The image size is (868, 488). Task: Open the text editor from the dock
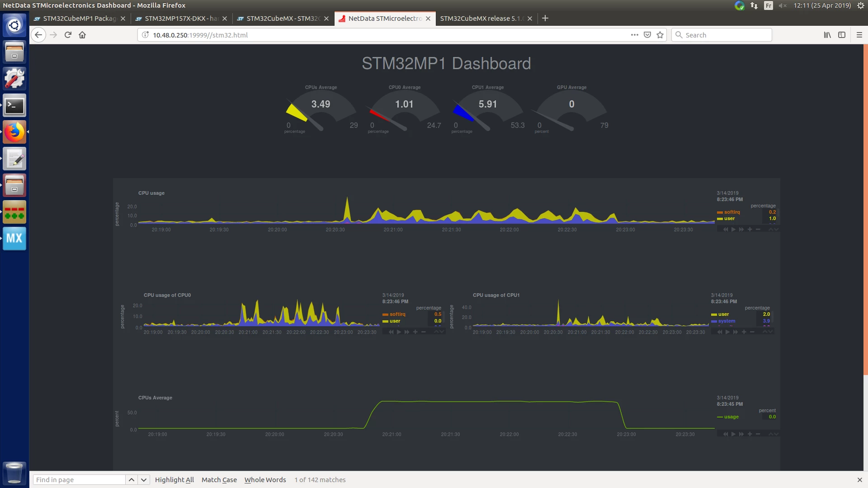click(x=14, y=159)
